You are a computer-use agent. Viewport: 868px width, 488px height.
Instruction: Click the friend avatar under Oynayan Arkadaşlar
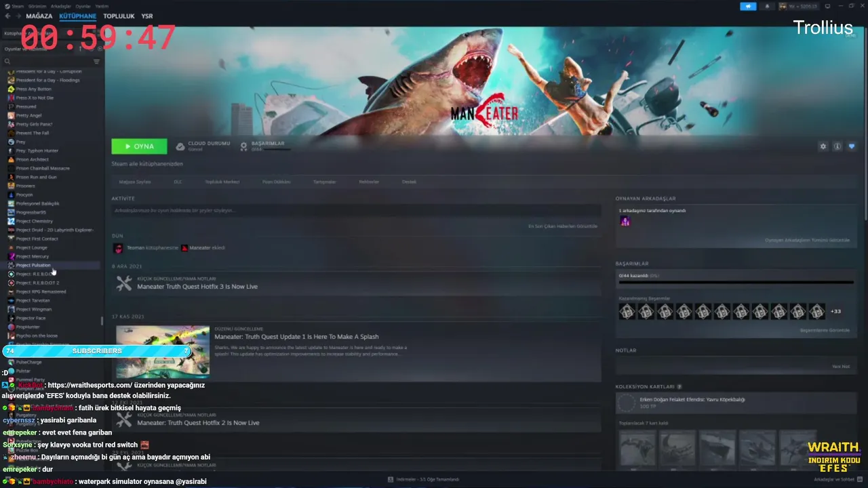(x=625, y=221)
